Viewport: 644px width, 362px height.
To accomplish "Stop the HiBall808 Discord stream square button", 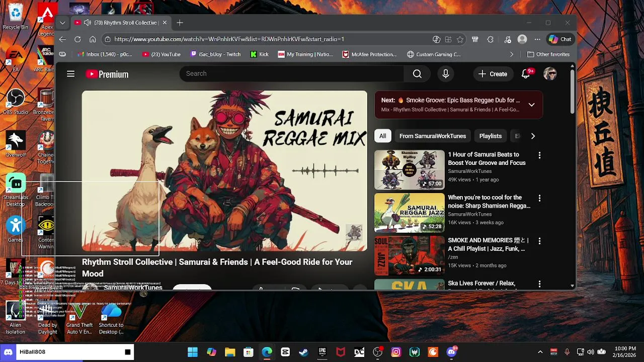I will click(x=128, y=352).
